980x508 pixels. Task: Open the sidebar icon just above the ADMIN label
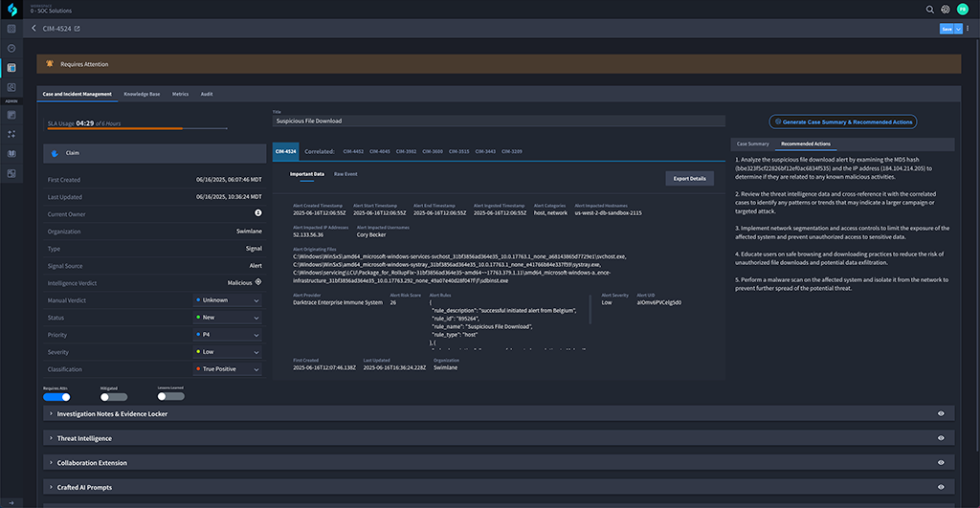tap(11, 87)
